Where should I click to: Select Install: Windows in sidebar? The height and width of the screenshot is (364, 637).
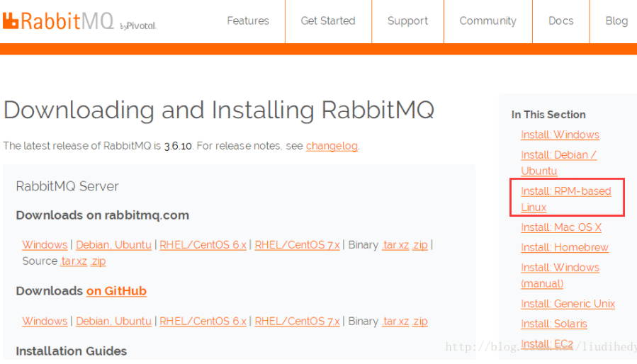[560, 135]
